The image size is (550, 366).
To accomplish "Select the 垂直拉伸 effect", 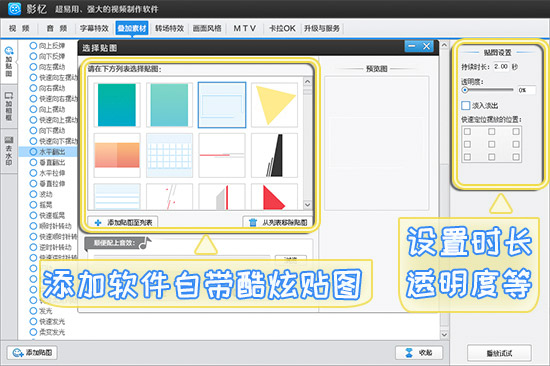I will pos(48,183).
